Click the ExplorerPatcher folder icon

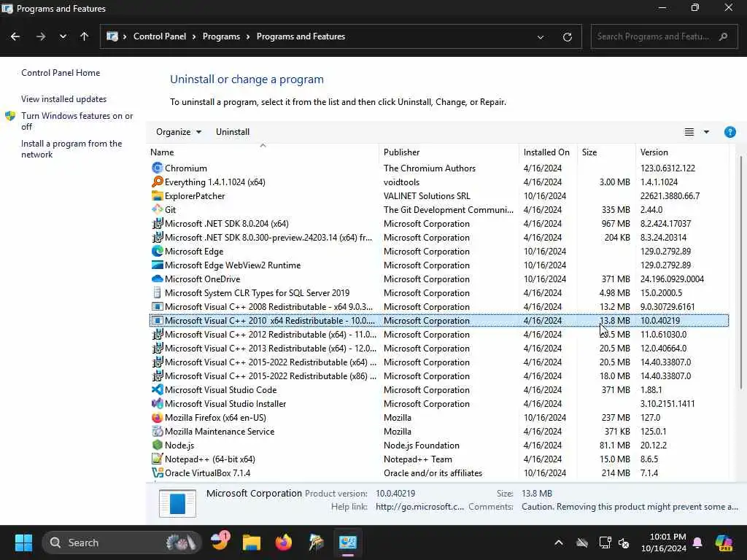coord(158,195)
